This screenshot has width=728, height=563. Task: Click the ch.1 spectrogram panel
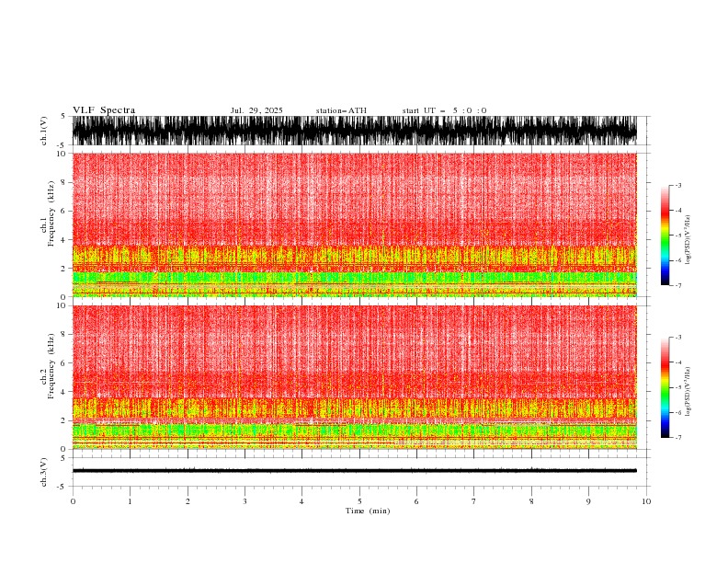point(354,224)
